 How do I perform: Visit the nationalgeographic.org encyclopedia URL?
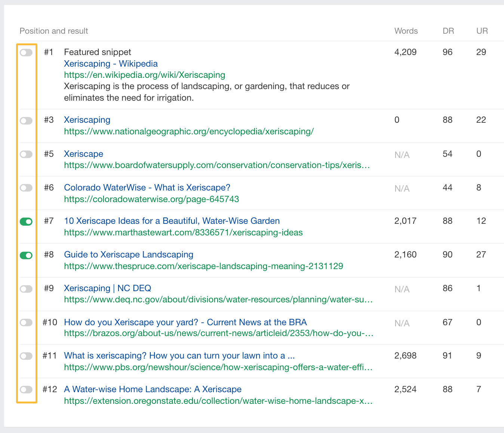coord(188,131)
